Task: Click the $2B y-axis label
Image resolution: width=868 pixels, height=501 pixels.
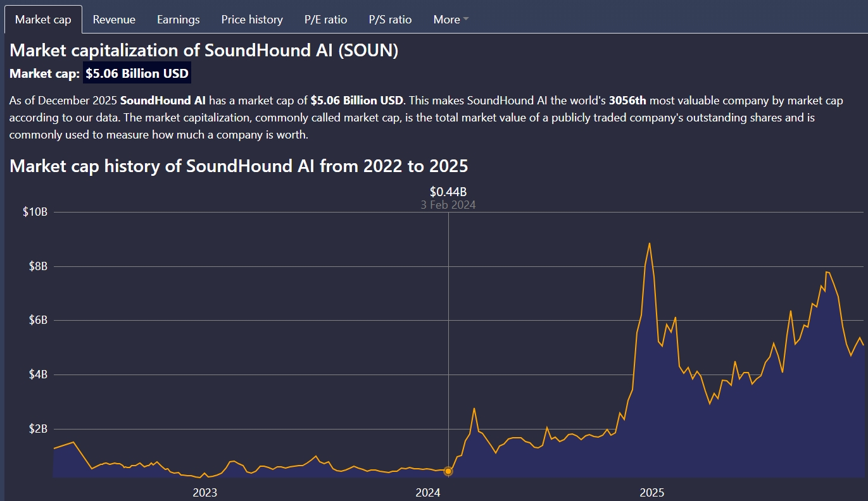Action: tap(38, 429)
